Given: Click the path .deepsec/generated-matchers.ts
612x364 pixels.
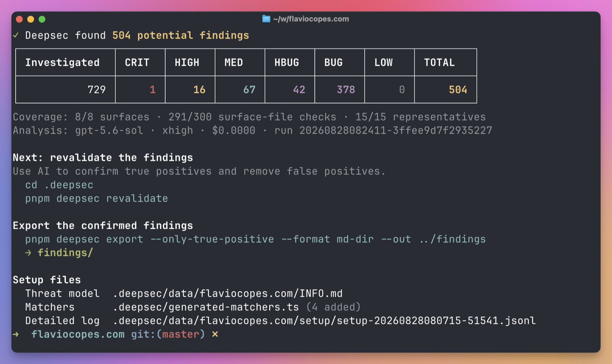Looking at the screenshot, I should (206, 307).
